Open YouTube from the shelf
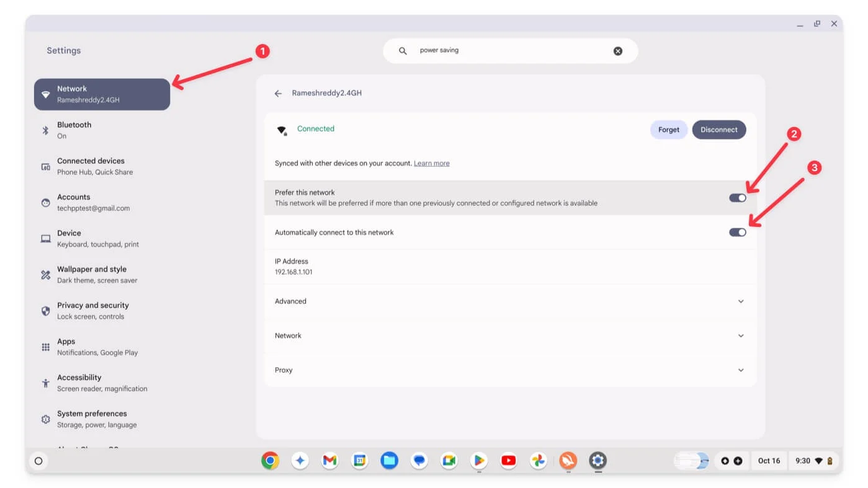This screenshot has width=868, height=488. click(x=509, y=460)
